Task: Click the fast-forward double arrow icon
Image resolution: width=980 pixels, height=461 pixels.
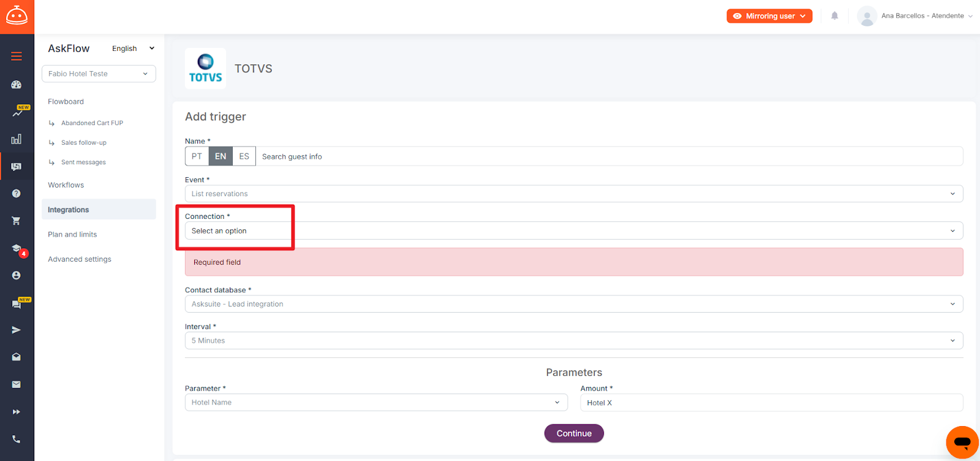Action: tap(17, 412)
